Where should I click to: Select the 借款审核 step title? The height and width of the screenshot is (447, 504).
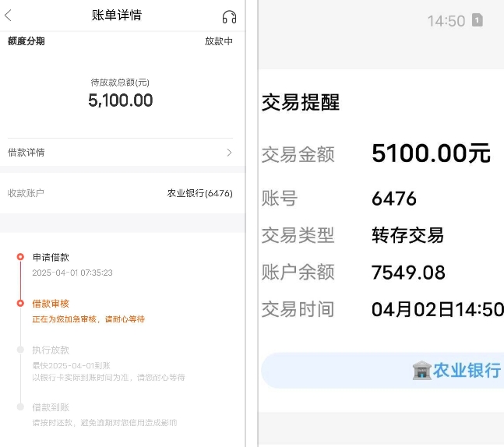pos(51,304)
